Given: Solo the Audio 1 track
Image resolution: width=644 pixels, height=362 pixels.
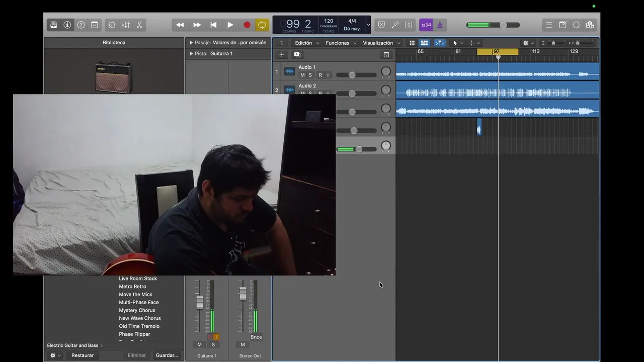Looking at the screenshot, I should coord(310,75).
